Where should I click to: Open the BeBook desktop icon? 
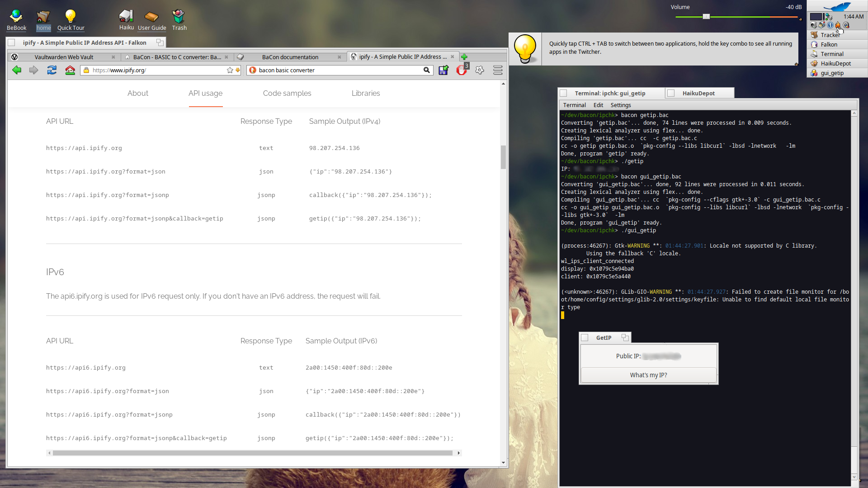[x=16, y=20]
